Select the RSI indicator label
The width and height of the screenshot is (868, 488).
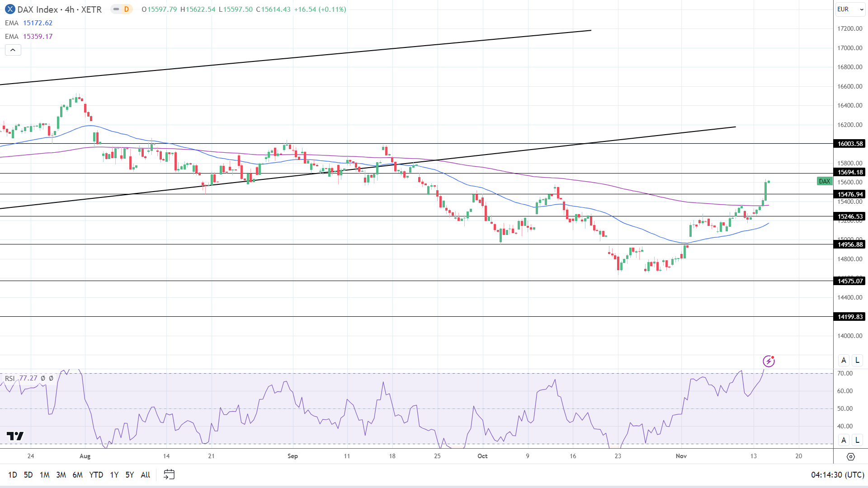click(x=10, y=378)
